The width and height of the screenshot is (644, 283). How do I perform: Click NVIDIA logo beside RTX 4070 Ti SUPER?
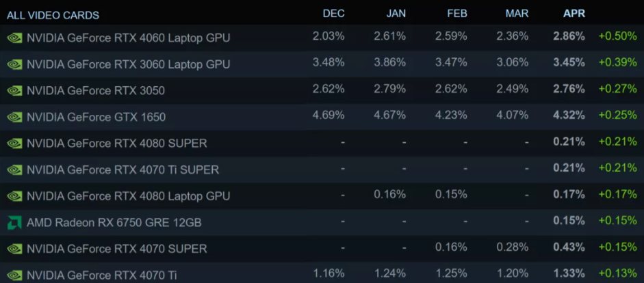pos(14,170)
